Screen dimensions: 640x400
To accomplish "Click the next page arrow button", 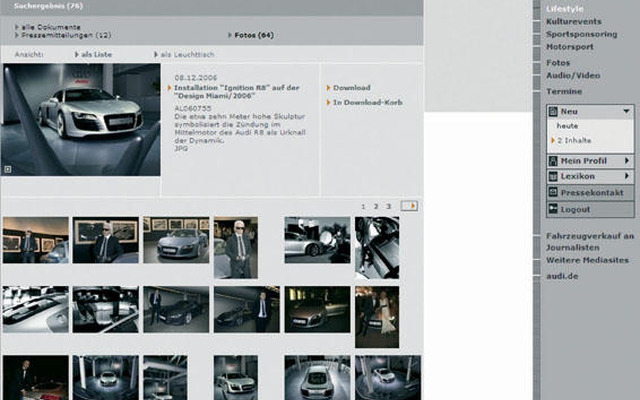I will point(409,206).
